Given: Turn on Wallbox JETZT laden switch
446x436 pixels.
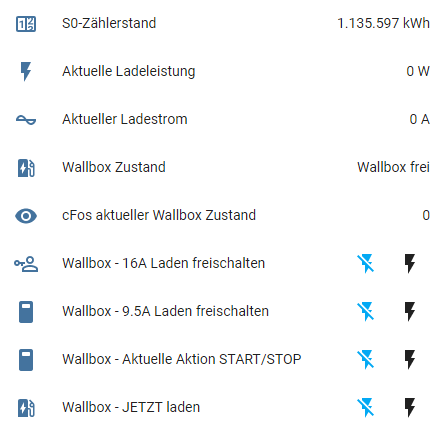Looking at the screenshot, I should (410, 408).
